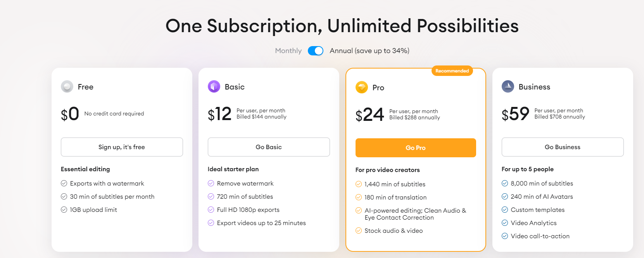The image size is (644, 258).
Task: Click the purple Basic plan icon
Action: 214,86
